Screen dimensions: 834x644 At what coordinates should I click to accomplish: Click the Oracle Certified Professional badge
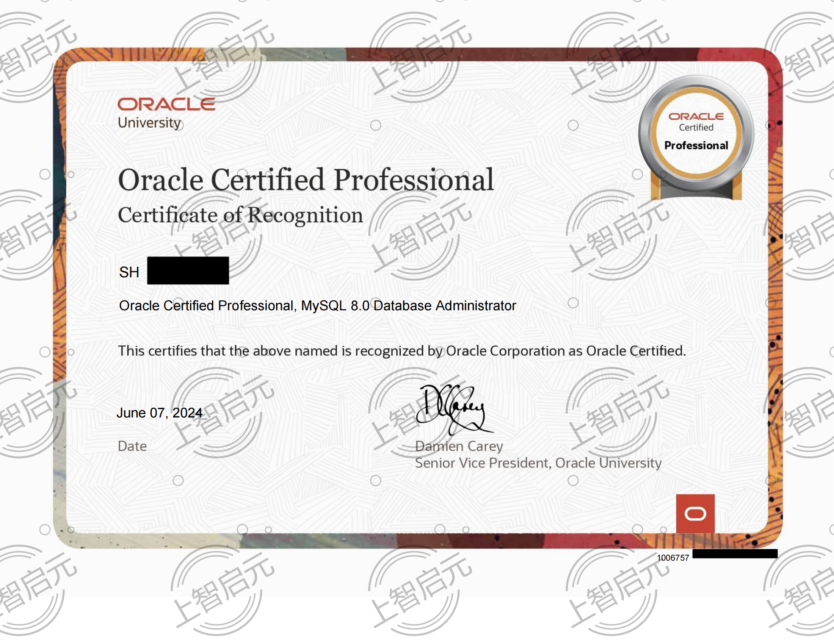696,138
